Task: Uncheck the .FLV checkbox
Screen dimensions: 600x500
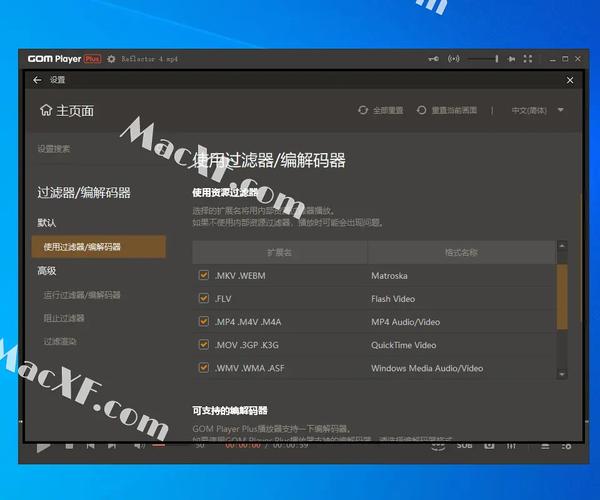Action: tap(204, 298)
